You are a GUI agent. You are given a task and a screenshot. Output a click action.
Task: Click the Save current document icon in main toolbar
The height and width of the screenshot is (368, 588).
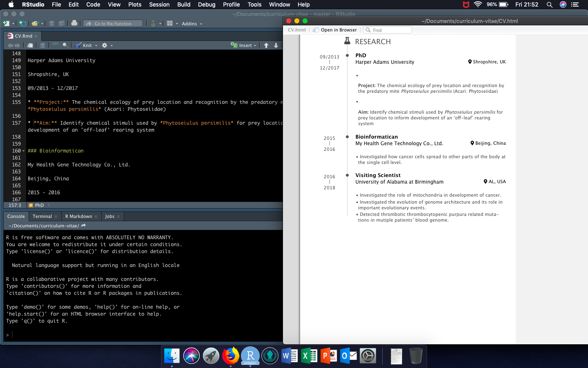tap(51, 23)
